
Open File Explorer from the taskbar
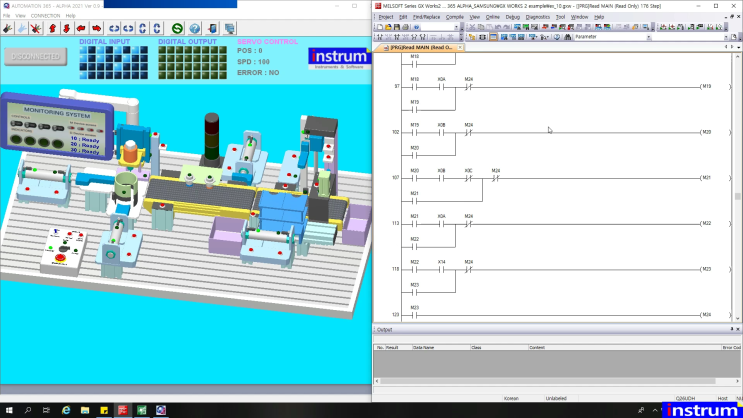[85, 410]
